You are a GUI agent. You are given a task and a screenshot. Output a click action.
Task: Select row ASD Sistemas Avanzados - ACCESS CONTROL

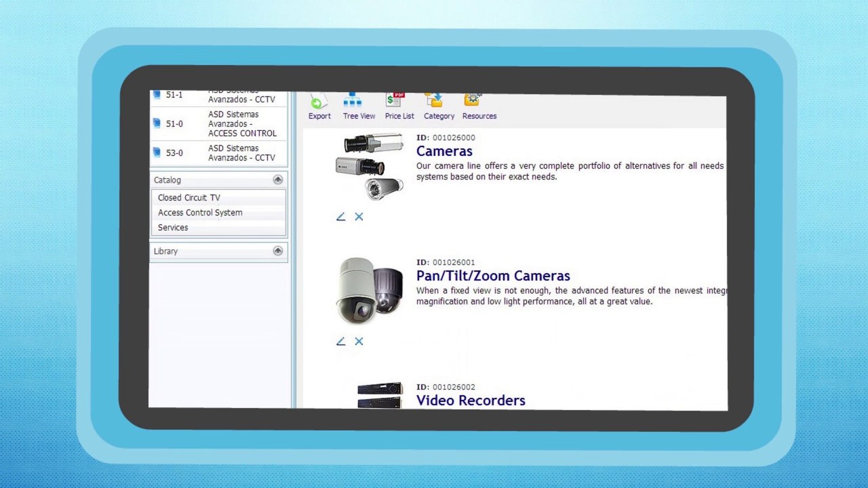tap(219, 124)
